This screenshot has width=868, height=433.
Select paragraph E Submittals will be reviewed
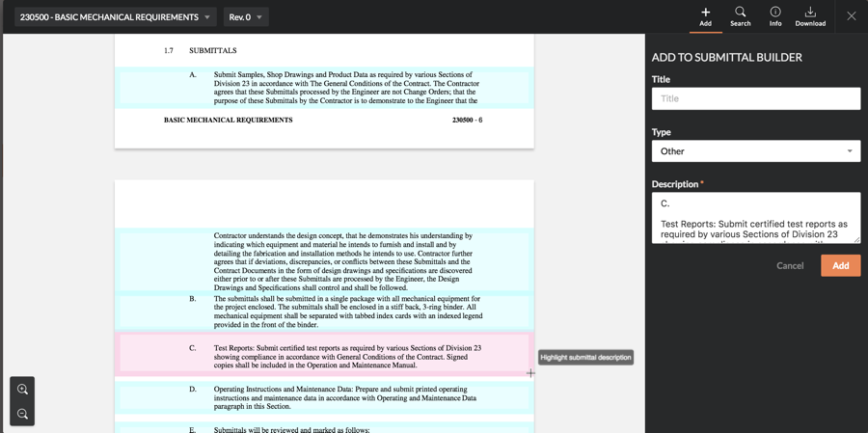pyautogui.click(x=324, y=428)
